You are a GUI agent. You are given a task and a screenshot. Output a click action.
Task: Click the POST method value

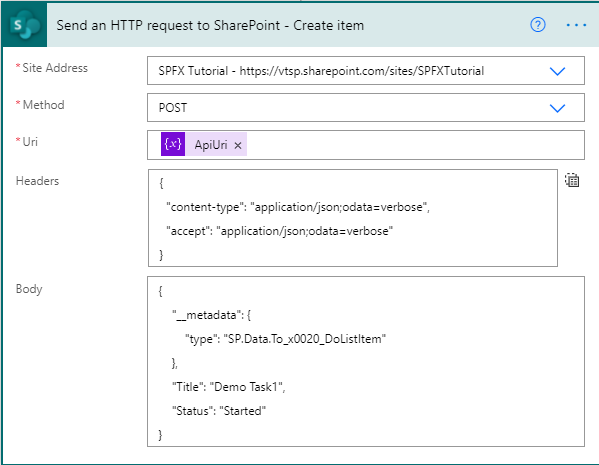pos(173,108)
